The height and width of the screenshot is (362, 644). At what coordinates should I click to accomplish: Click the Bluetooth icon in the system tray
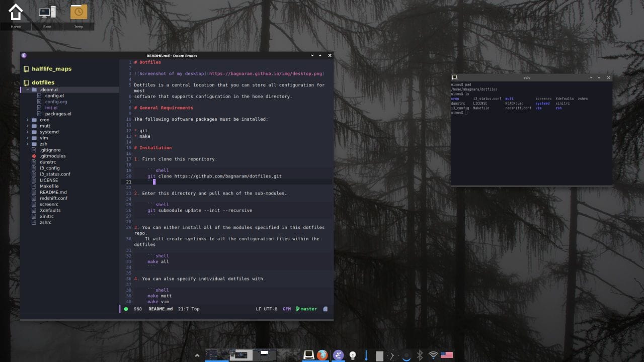tap(419, 355)
